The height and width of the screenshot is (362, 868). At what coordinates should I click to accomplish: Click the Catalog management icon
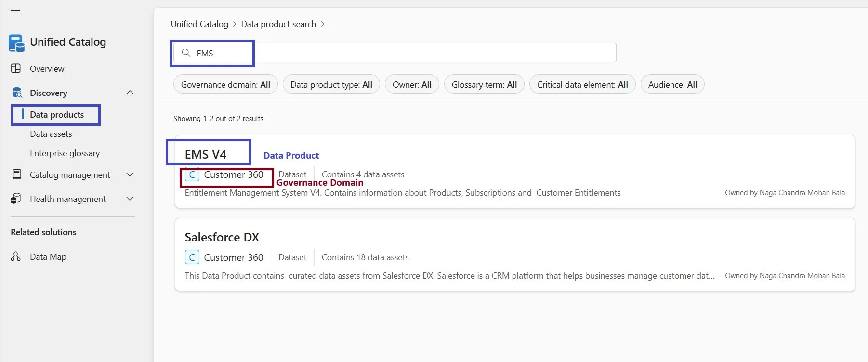coord(17,174)
